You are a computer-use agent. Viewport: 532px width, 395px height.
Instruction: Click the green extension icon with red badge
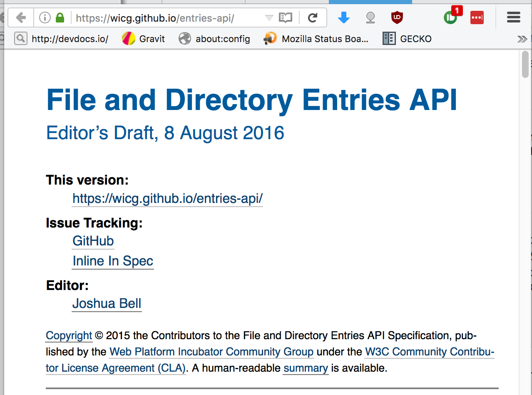450,17
